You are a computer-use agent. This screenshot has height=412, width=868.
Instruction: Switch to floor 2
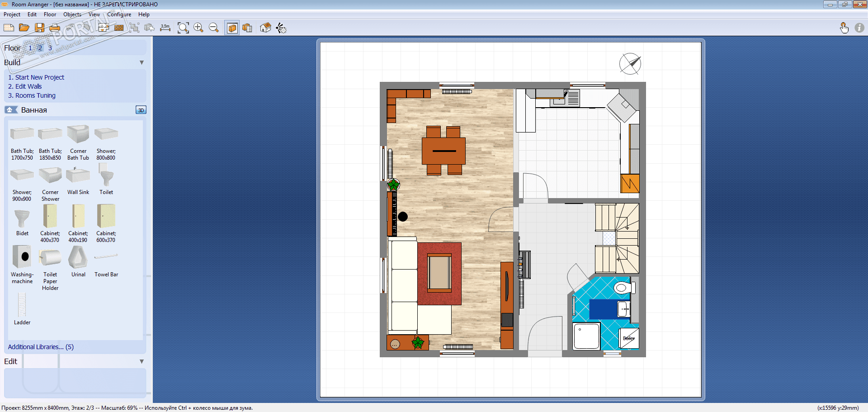tap(40, 48)
